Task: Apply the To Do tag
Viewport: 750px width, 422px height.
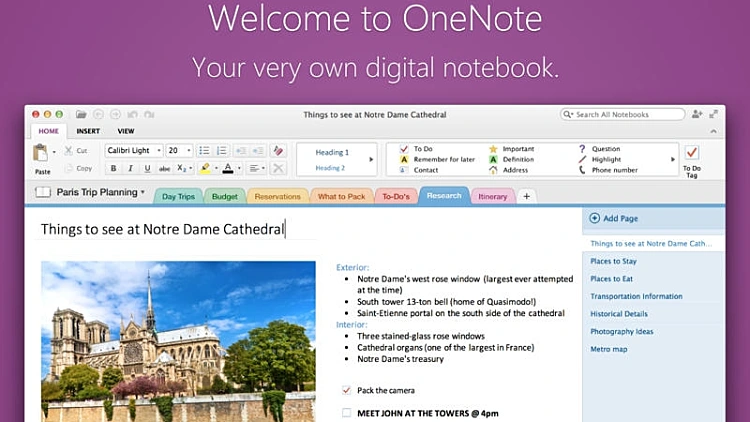Action: tap(416, 149)
